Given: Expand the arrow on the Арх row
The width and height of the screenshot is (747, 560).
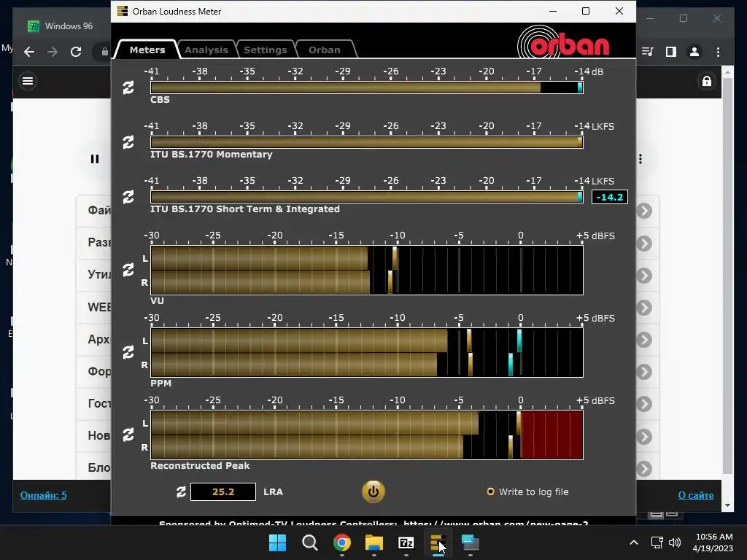Looking at the screenshot, I should [643, 340].
